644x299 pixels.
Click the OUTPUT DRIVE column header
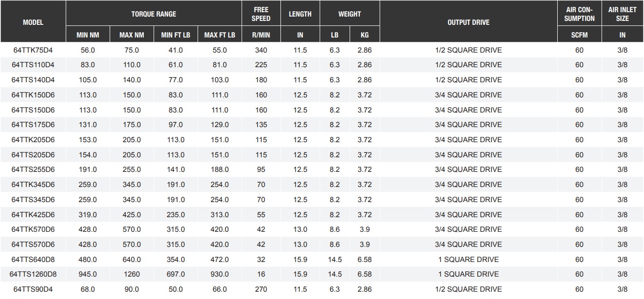pyautogui.click(x=468, y=22)
